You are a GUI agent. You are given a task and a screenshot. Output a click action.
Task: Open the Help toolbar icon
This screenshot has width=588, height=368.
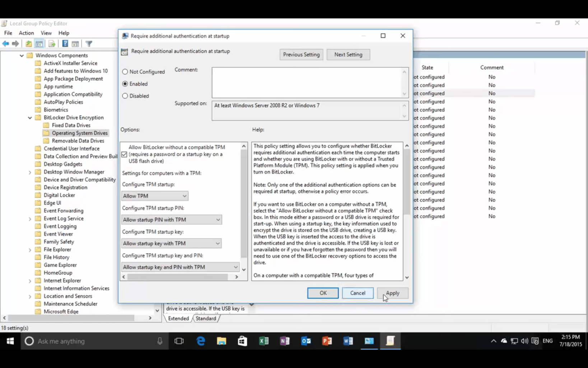point(65,44)
